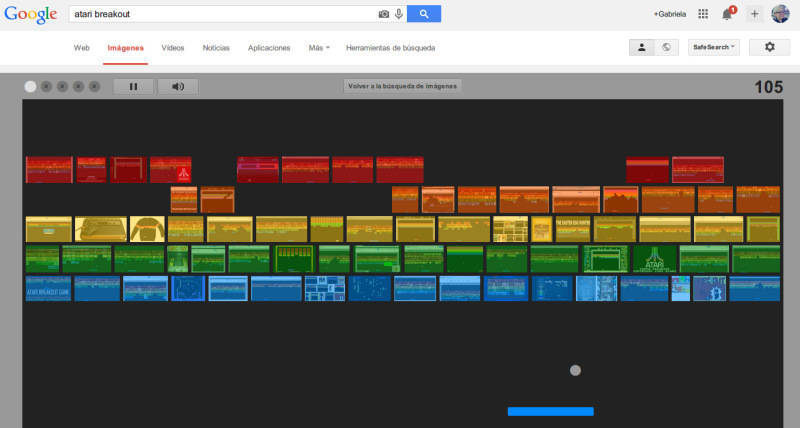
Task: Expand the Más dropdown menu
Action: pos(319,48)
